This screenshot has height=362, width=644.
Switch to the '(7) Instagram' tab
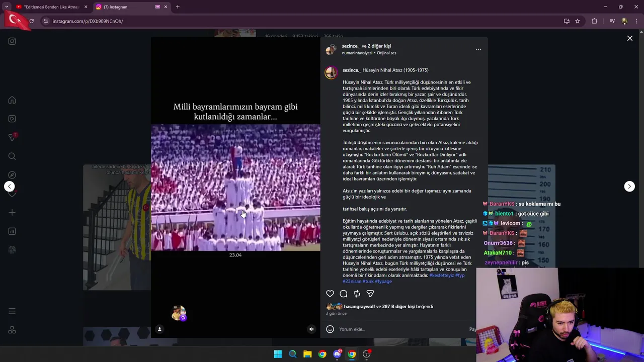point(131,7)
